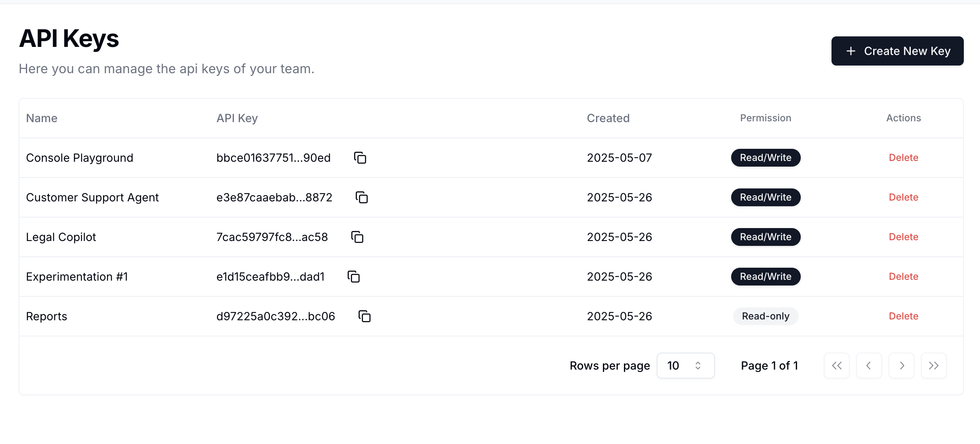Delete the Reports key
Viewport: 980px width, 444px height.
click(903, 316)
